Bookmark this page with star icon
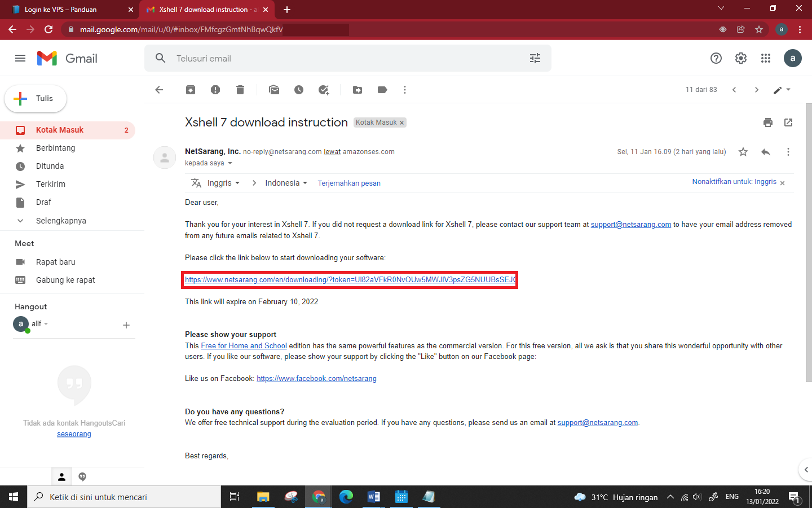This screenshot has width=812, height=508. click(759, 29)
